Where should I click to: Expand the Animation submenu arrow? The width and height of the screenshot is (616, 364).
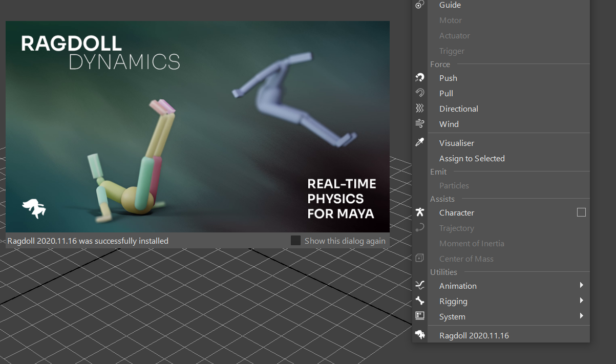pos(582,285)
